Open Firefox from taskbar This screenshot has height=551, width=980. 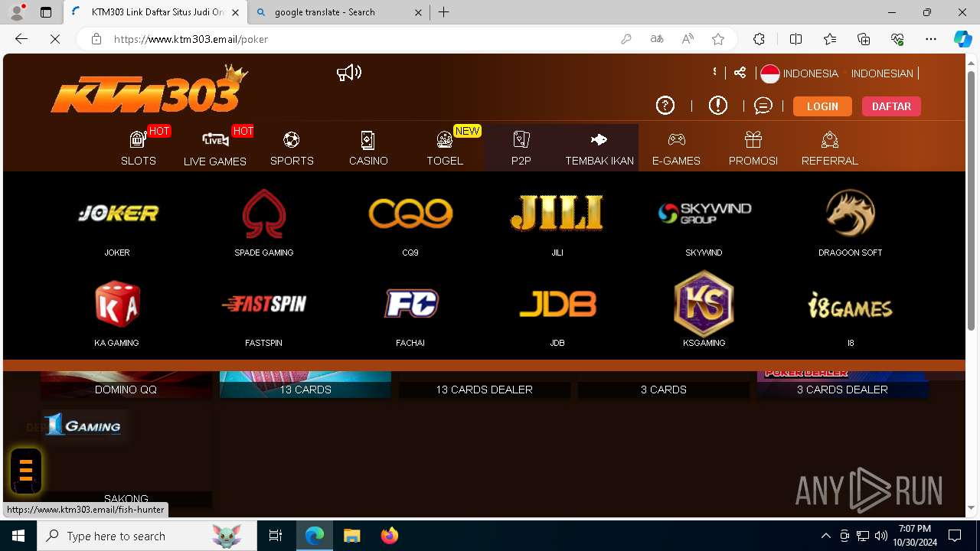tap(390, 536)
